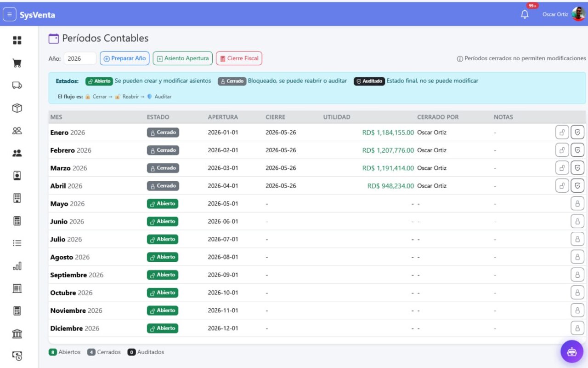Open Oscar Ortiz profile avatar
The height and width of the screenshot is (368, 588).
click(578, 14)
